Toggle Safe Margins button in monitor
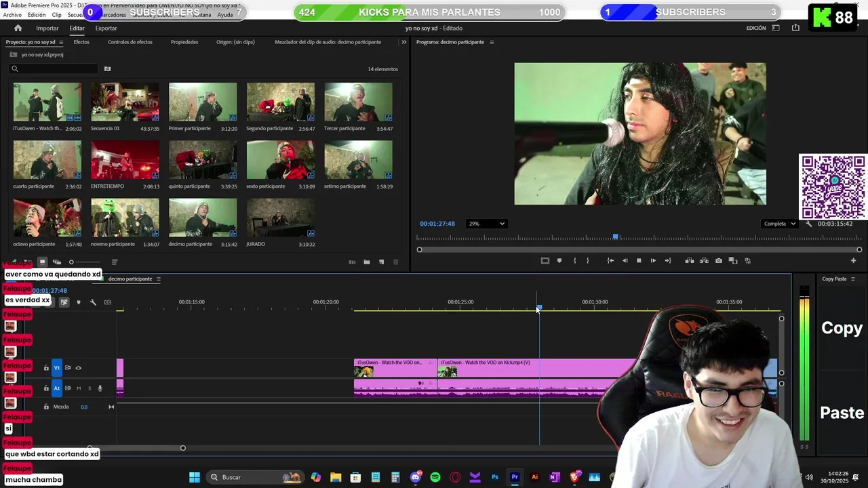868x488 pixels. (x=545, y=261)
